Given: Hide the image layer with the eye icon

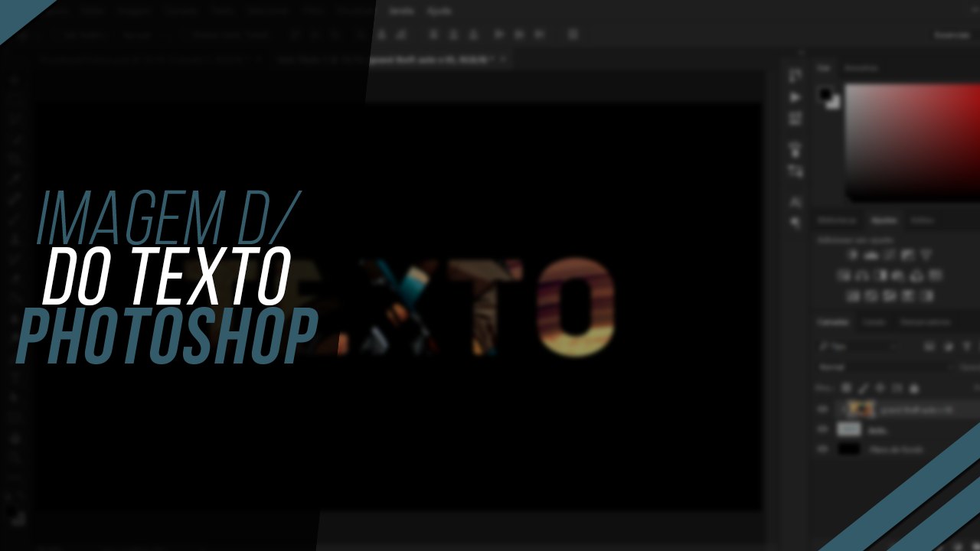Looking at the screenshot, I should click(x=824, y=409).
